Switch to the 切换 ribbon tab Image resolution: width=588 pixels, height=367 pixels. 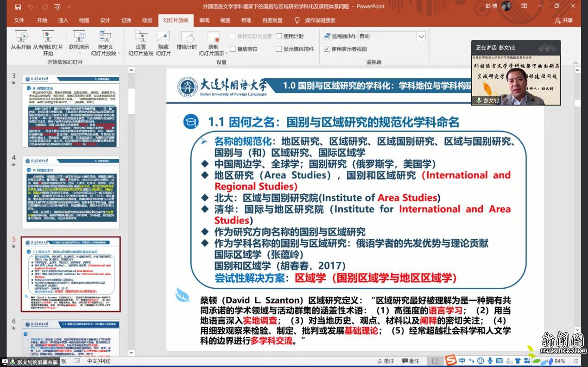click(x=126, y=20)
